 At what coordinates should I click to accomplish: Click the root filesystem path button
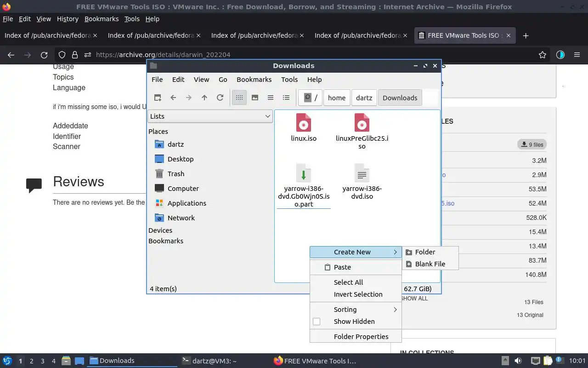(310, 98)
